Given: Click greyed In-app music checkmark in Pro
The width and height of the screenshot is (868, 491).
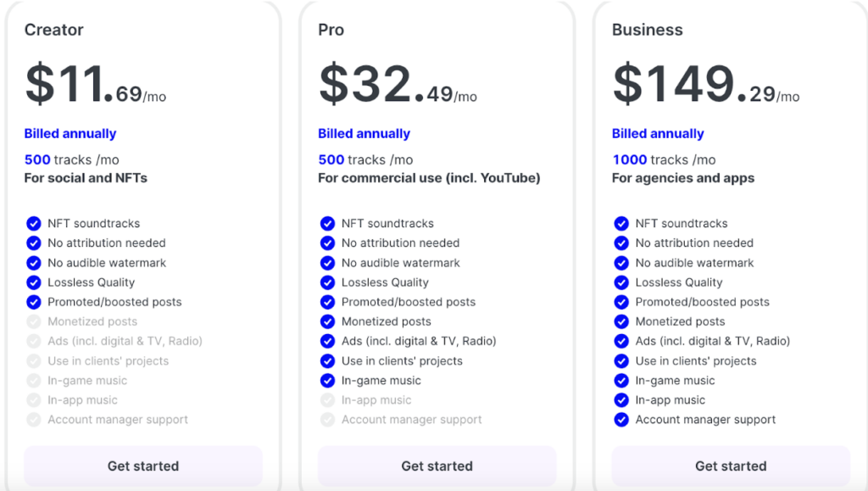Looking at the screenshot, I should pos(328,400).
